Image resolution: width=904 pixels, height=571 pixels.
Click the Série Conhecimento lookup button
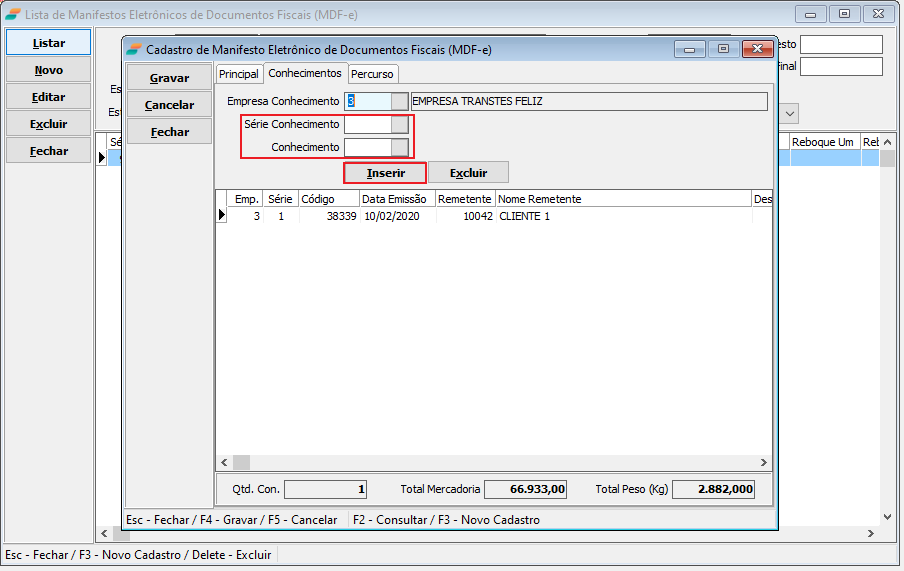(399, 125)
